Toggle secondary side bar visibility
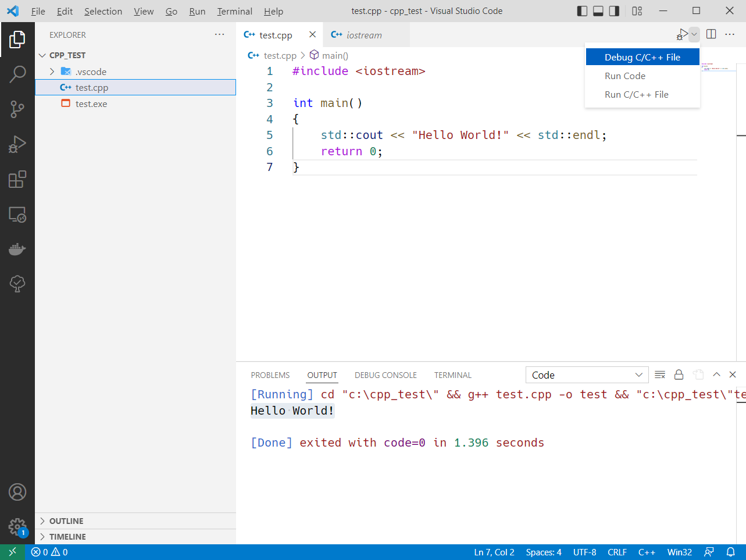 pyautogui.click(x=614, y=11)
